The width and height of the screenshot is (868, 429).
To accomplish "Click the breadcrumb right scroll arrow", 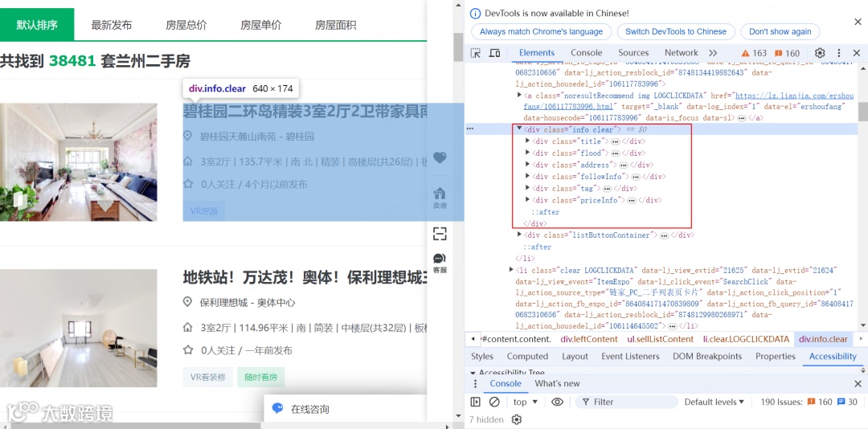I will coord(861,339).
